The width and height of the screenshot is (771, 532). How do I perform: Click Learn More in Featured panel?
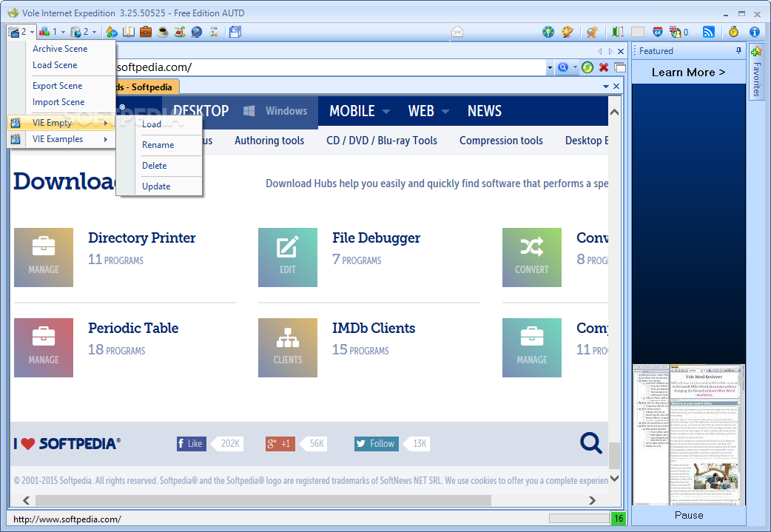coord(688,73)
